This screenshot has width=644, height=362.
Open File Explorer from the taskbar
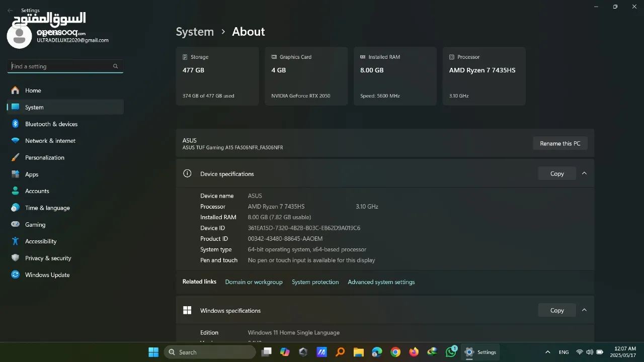coord(358,352)
